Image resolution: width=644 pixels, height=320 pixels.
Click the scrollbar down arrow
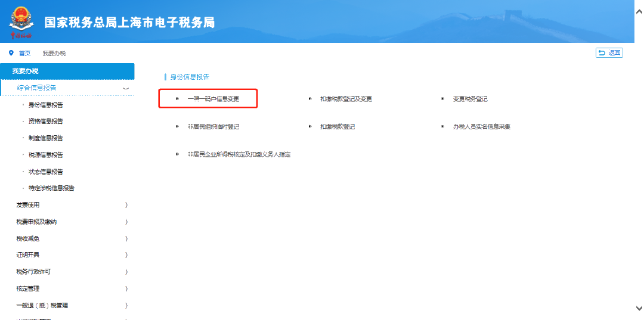[x=639, y=307]
